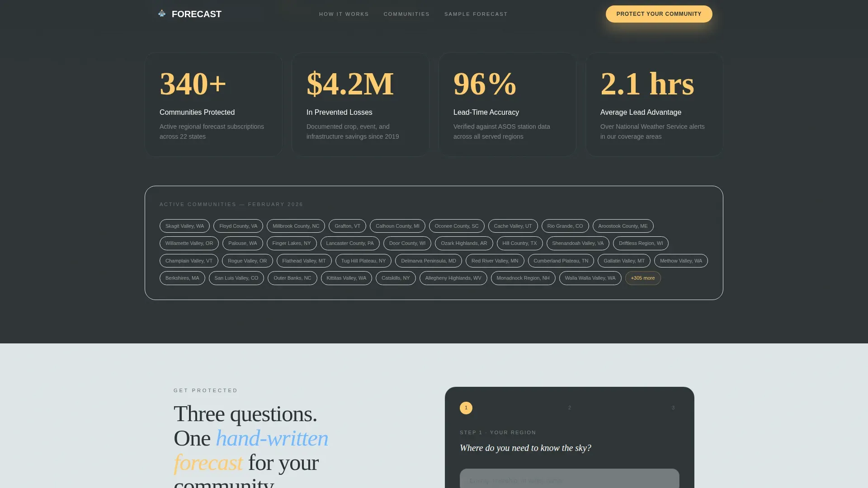Click 'Active Communities — February 2026' heading
This screenshot has width=868, height=488.
(x=231, y=204)
